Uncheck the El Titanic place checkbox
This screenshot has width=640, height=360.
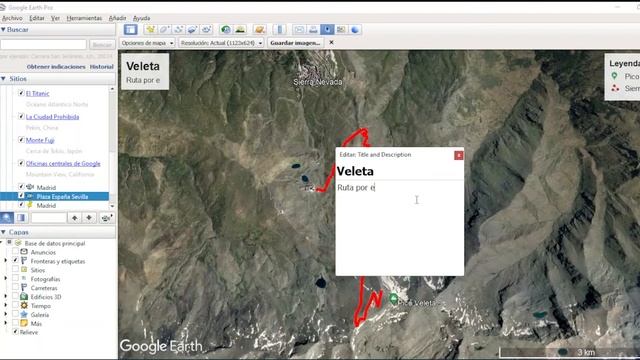coord(21,93)
